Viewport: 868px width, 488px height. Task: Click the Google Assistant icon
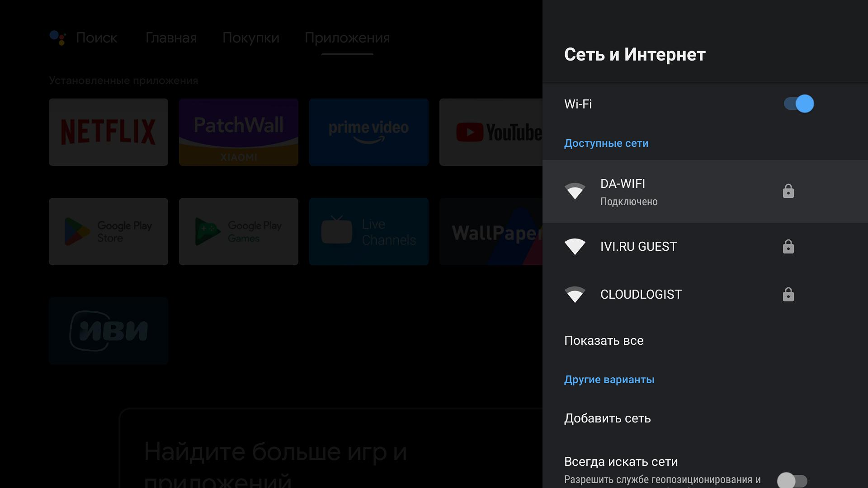[57, 38]
